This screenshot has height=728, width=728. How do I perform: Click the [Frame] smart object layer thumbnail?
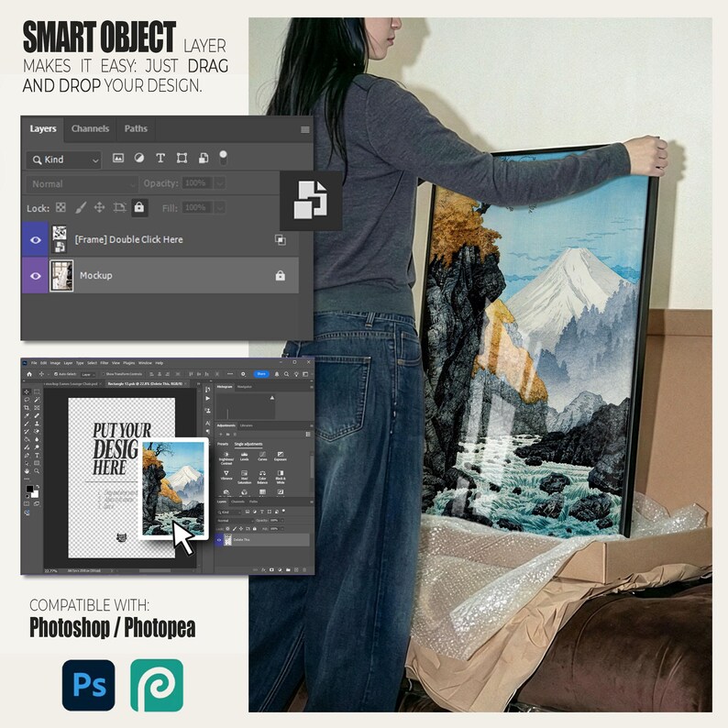click(x=60, y=239)
